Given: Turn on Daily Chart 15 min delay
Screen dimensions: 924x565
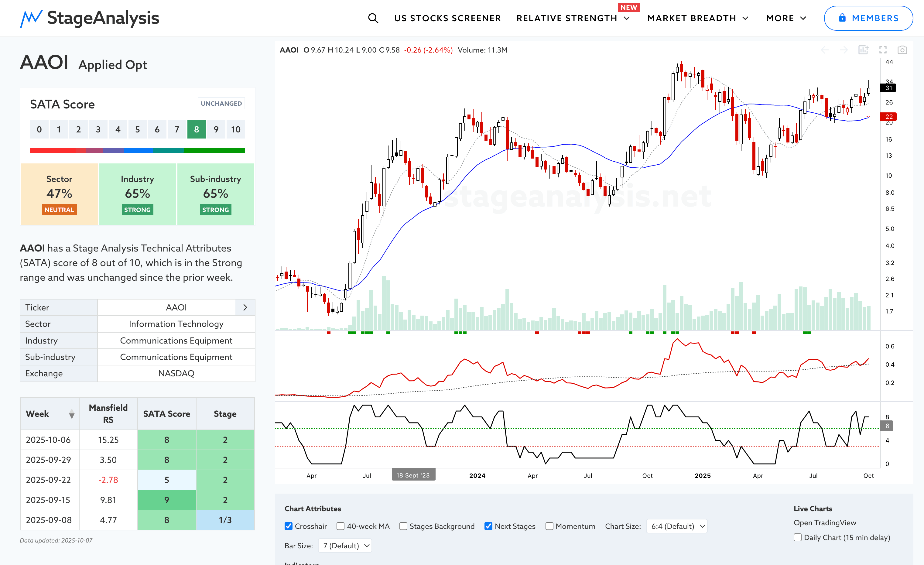Looking at the screenshot, I should coord(798,537).
